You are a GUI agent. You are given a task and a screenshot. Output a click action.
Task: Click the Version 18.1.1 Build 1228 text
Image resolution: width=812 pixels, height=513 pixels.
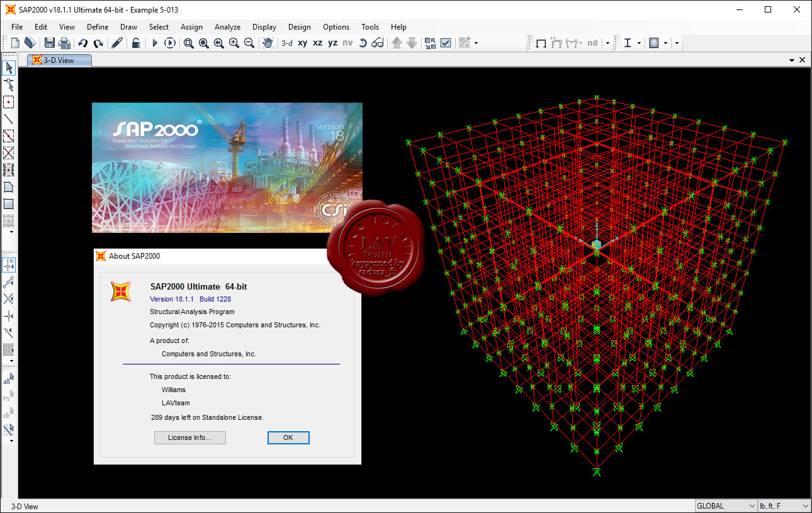(190, 299)
